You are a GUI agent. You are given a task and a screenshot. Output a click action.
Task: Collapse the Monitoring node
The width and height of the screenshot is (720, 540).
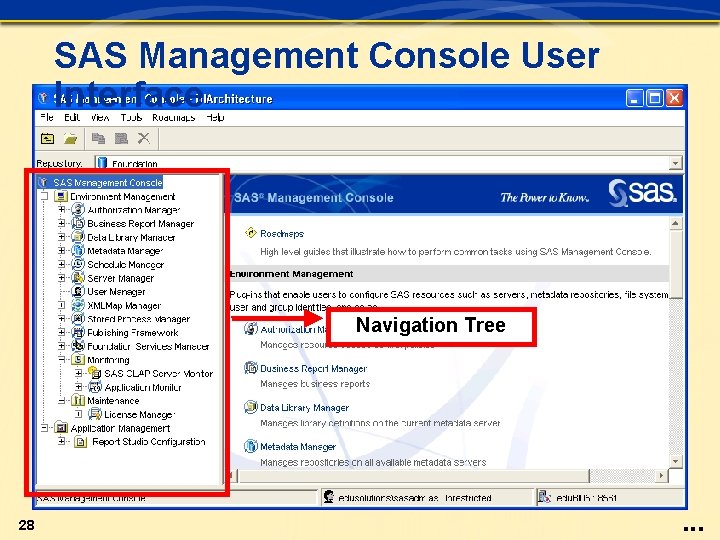(x=62, y=360)
